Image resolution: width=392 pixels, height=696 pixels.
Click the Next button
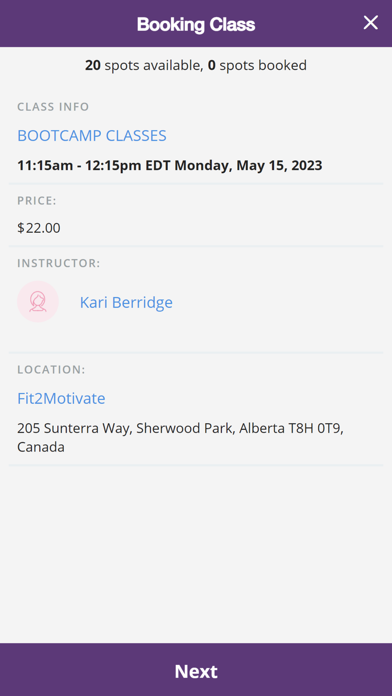[196, 671]
